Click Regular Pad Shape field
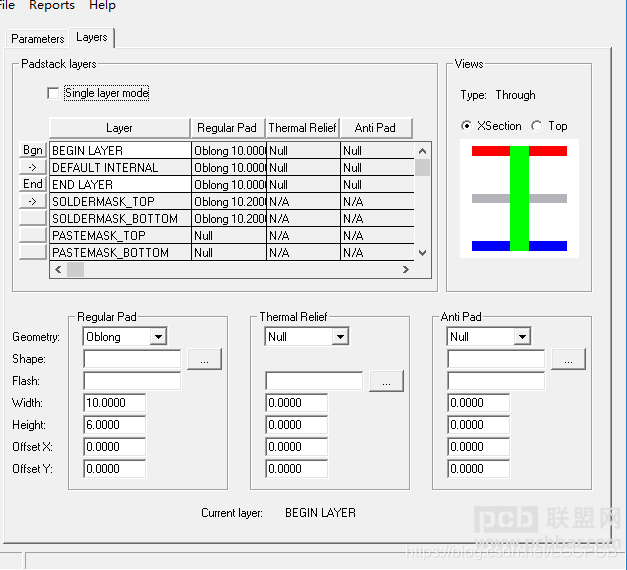Image resolution: width=627 pixels, height=570 pixels. click(132, 359)
